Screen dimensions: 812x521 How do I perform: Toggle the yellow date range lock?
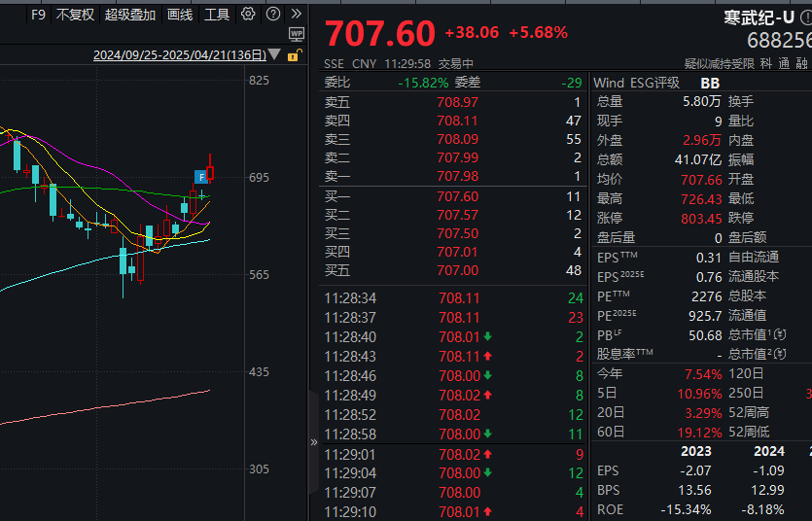[x=293, y=55]
